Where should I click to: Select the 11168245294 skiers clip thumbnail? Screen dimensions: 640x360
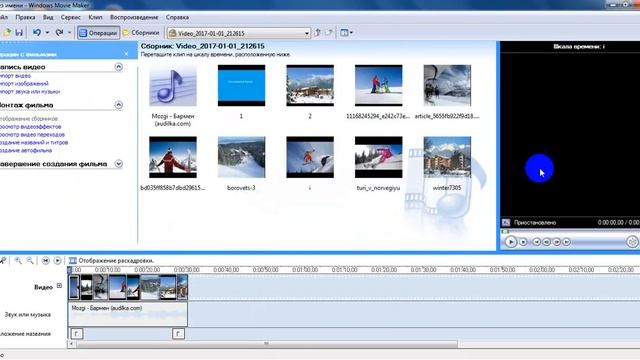(x=378, y=85)
